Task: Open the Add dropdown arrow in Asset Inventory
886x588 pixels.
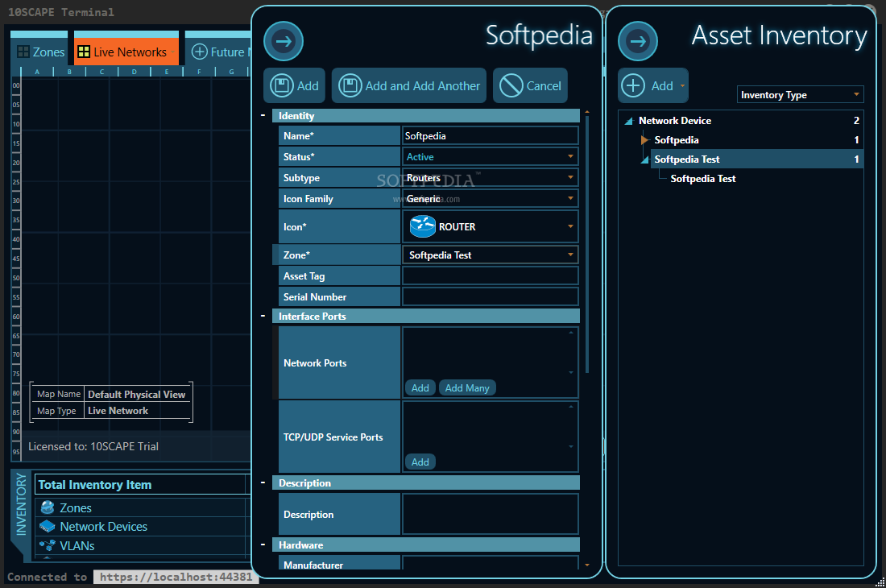Action: [682, 86]
